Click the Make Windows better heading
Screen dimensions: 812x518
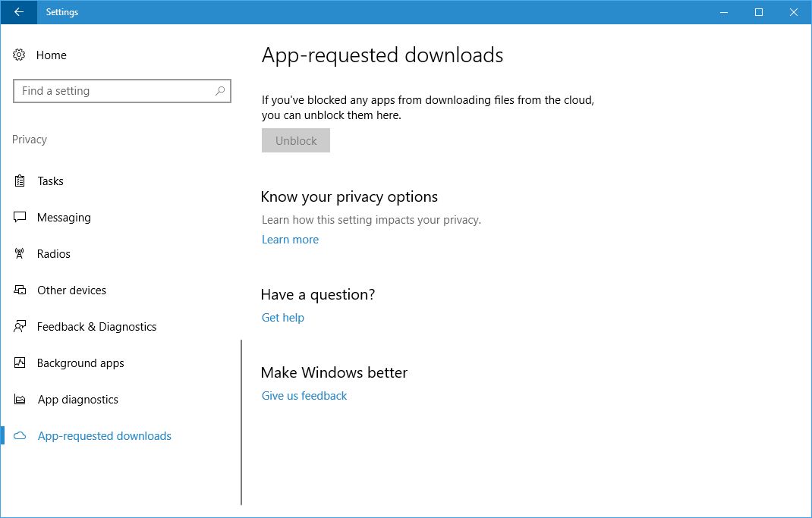(x=334, y=372)
